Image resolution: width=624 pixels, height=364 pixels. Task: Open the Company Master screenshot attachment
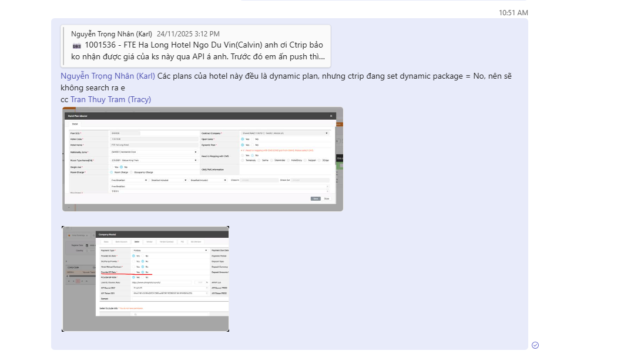click(x=145, y=278)
